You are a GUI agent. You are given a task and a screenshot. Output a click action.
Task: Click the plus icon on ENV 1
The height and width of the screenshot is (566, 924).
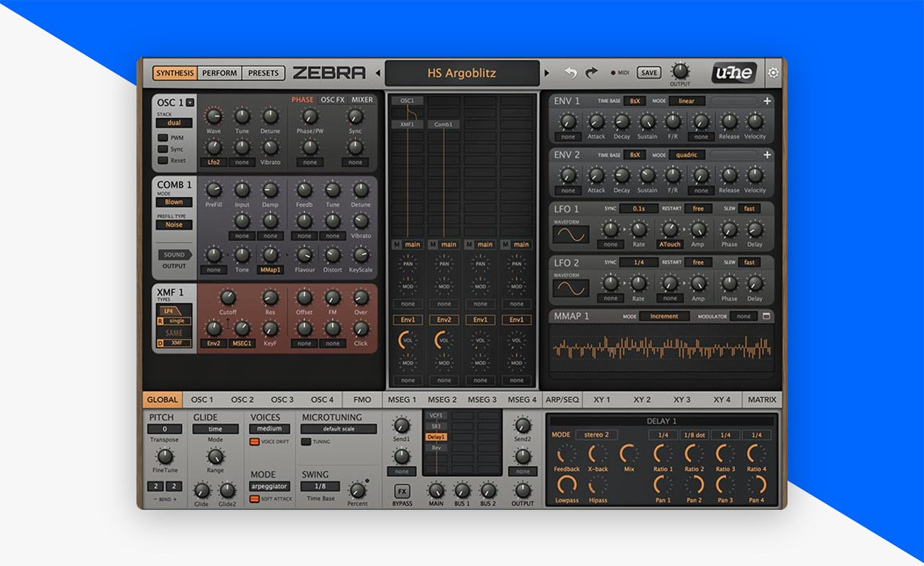point(767,101)
